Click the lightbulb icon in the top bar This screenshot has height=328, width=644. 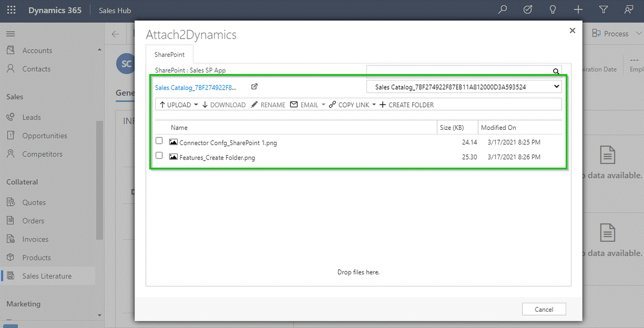tap(552, 9)
